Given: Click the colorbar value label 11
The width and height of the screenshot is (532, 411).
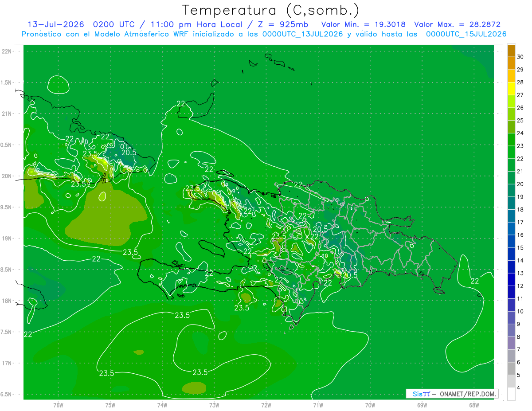Looking at the screenshot, I should [x=520, y=298].
